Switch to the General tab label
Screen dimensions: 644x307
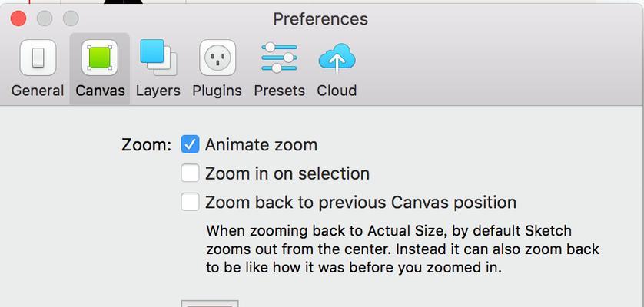[38, 91]
